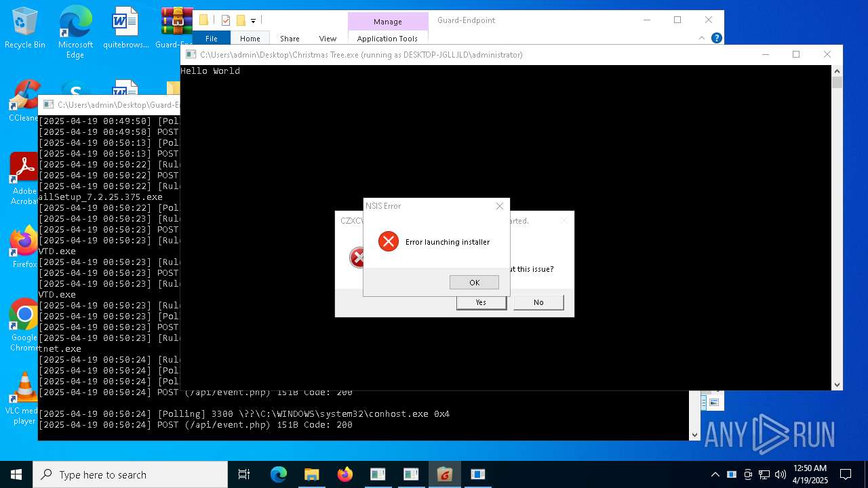The image size is (868, 488).
Task: Click No in the partially hidden dialog
Action: [538, 302]
